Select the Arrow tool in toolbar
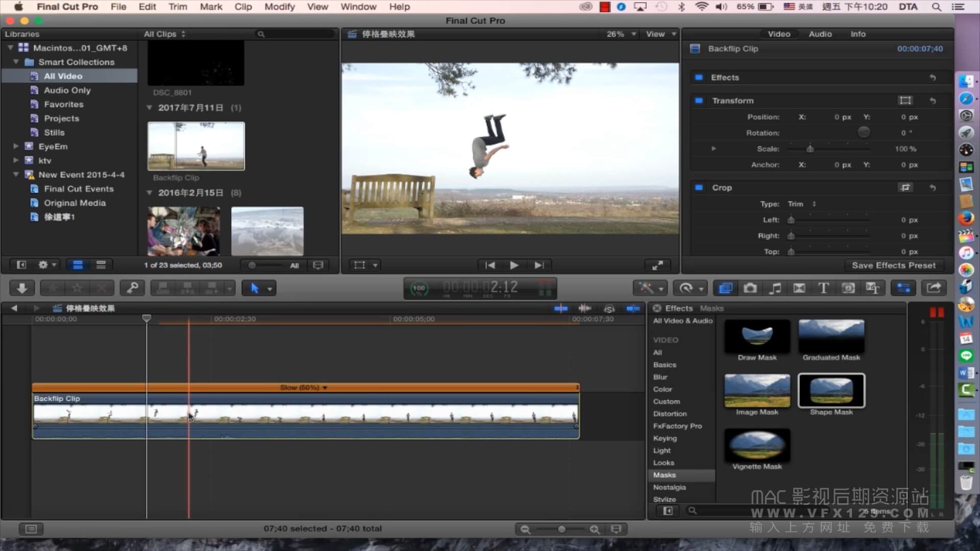 tap(254, 288)
